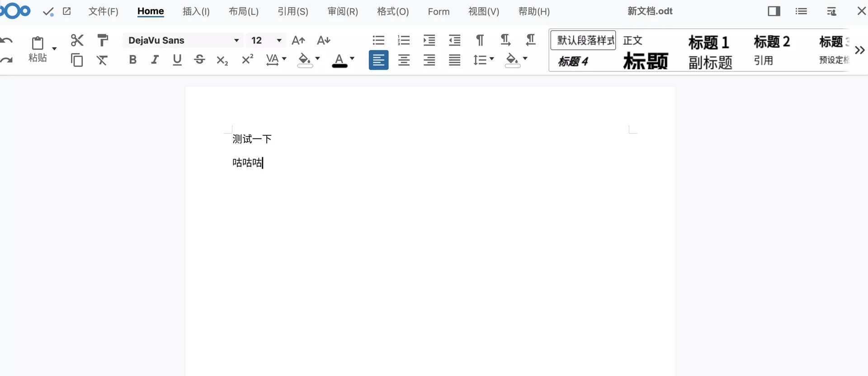This screenshot has width=868, height=376.
Task: Click the Redo arrow icon
Action: pyautogui.click(x=6, y=60)
